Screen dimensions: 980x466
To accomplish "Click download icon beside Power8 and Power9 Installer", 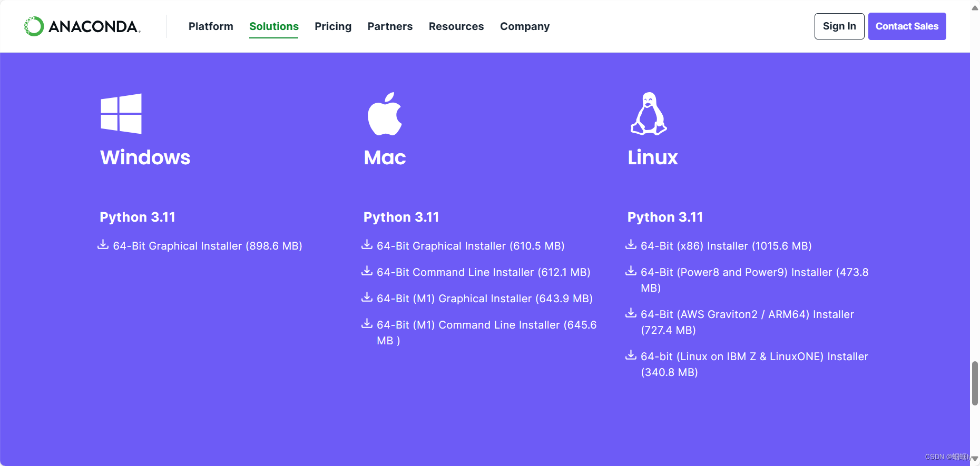I will click(x=631, y=271).
